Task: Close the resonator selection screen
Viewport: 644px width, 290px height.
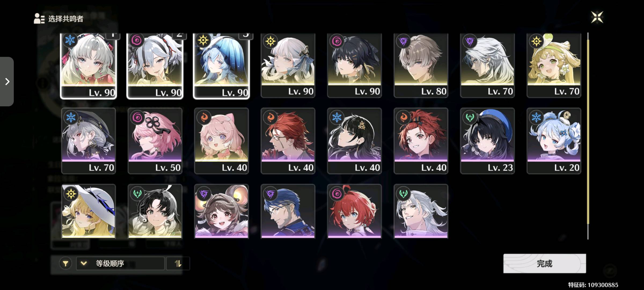Action: [x=597, y=17]
